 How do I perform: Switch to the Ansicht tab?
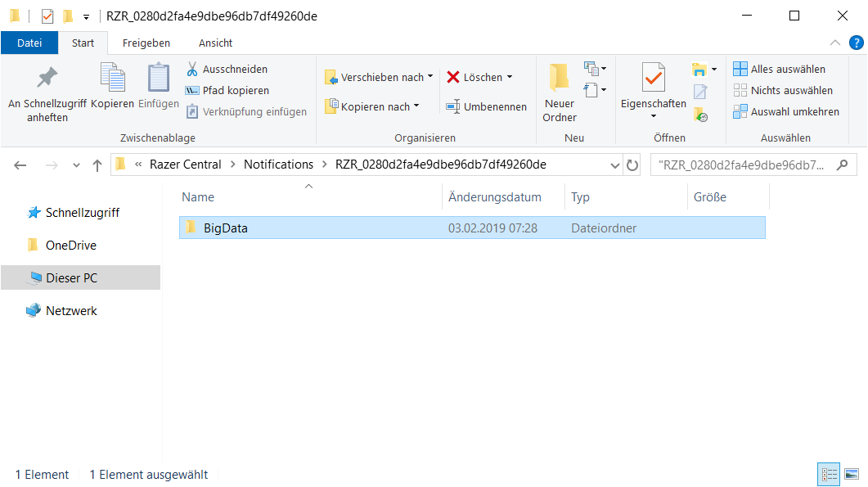pos(215,43)
